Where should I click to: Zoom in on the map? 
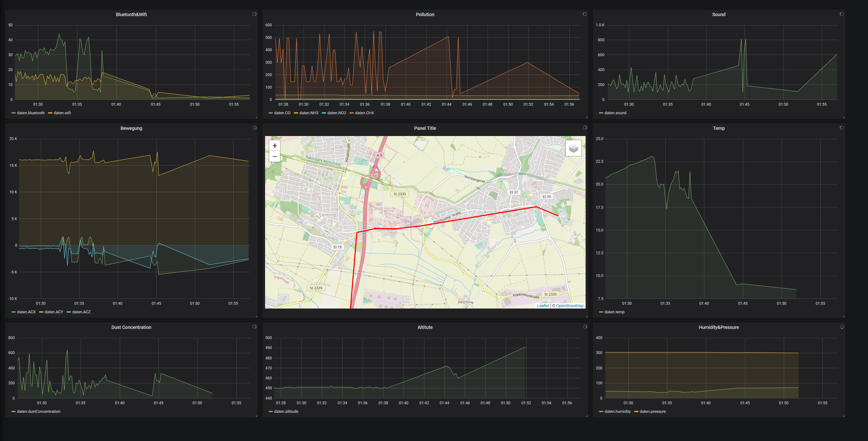pyautogui.click(x=275, y=145)
